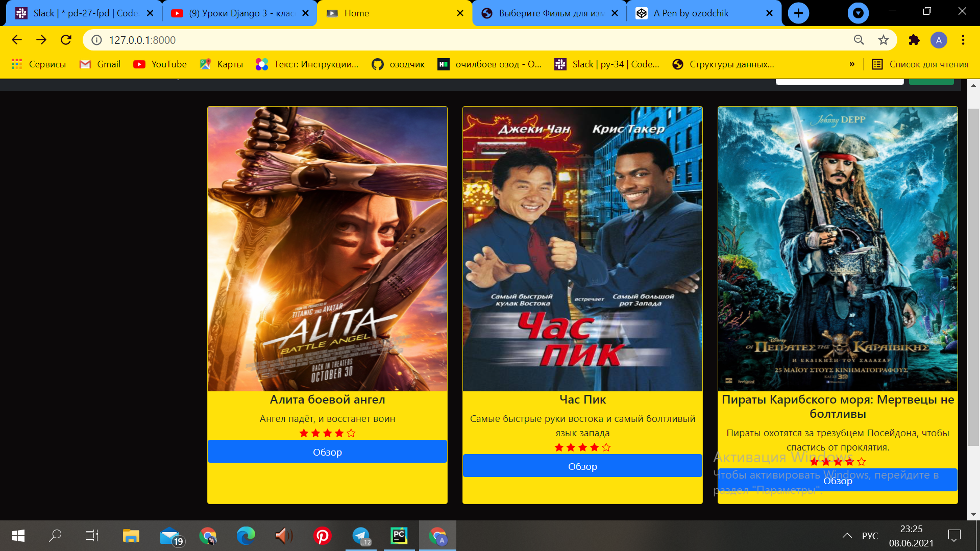This screenshot has height=551, width=980.
Task: Click the scrollbar down arrow
Action: coord(973,514)
